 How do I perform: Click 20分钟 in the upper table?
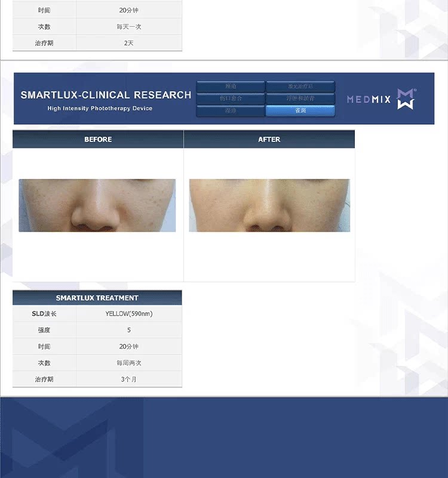coord(129,10)
